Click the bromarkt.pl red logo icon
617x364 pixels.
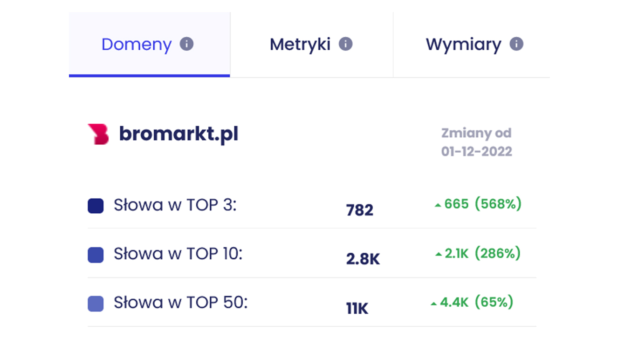(98, 135)
